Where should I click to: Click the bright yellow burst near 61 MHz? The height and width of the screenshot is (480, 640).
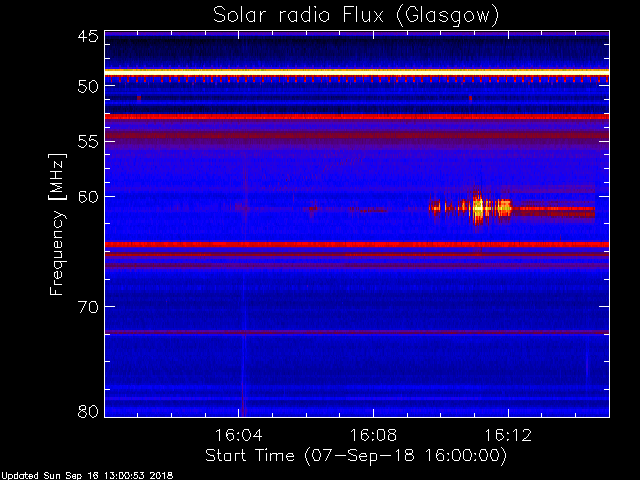pos(478,208)
